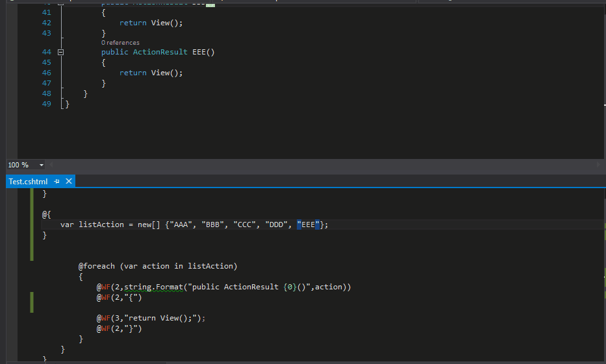This screenshot has height=364, width=606.
Task: Click the {0} format placeholder
Action: click(x=290, y=287)
